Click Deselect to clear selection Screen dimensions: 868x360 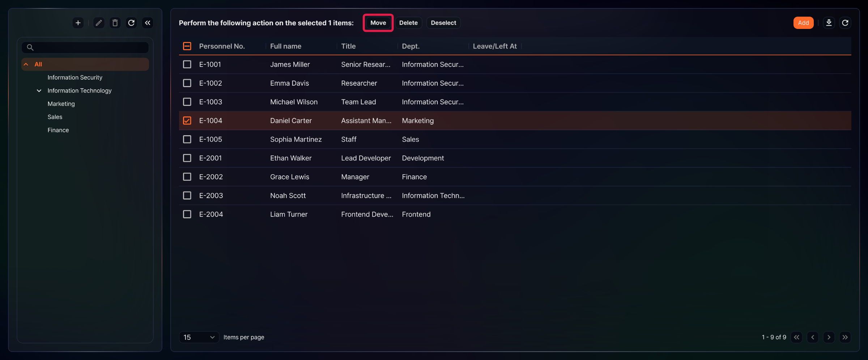click(443, 23)
